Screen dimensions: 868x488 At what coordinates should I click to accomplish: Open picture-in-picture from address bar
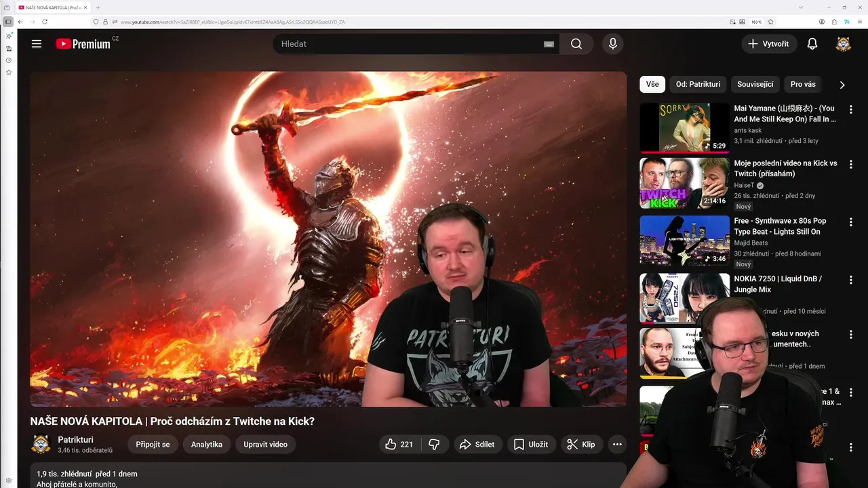(x=732, y=22)
